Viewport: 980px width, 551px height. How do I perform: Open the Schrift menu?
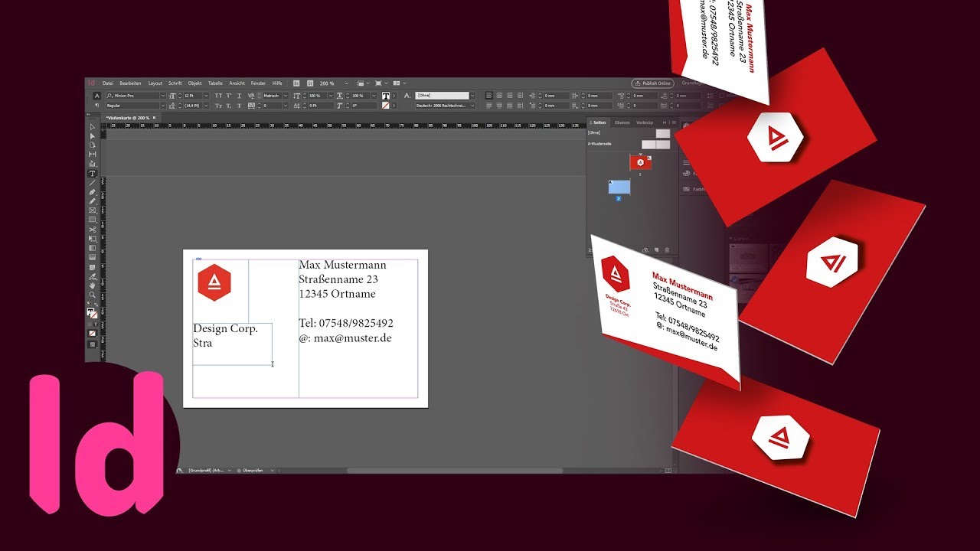click(x=175, y=83)
